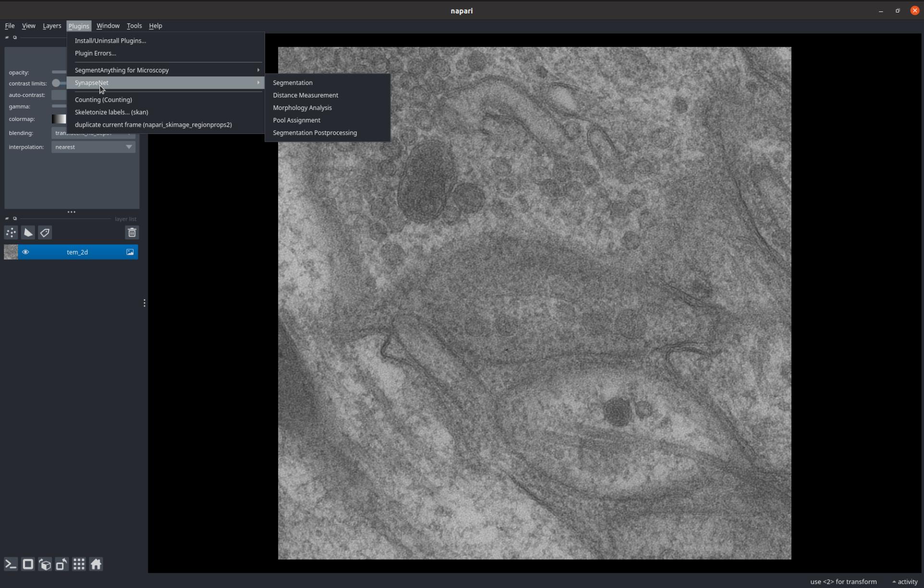Screen dimensions: 924x588
Task: Choose Segmentation Postprocessing menu entry
Action: (x=315, y=132)
